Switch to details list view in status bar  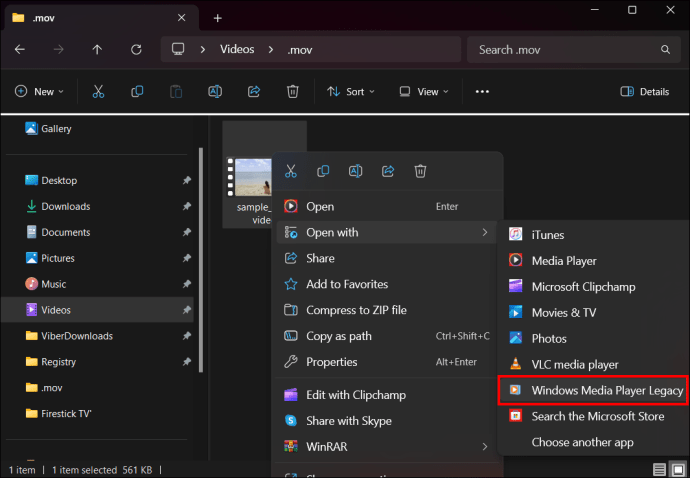659,469
